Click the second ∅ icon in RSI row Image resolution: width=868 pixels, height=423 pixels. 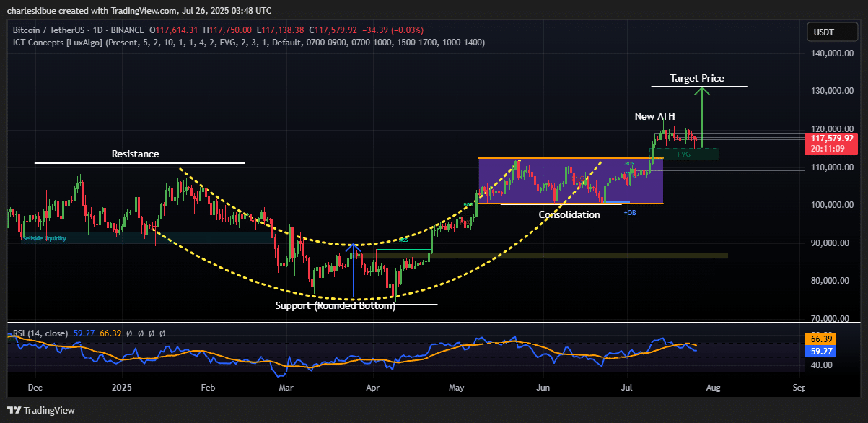(x=140, y=333)
